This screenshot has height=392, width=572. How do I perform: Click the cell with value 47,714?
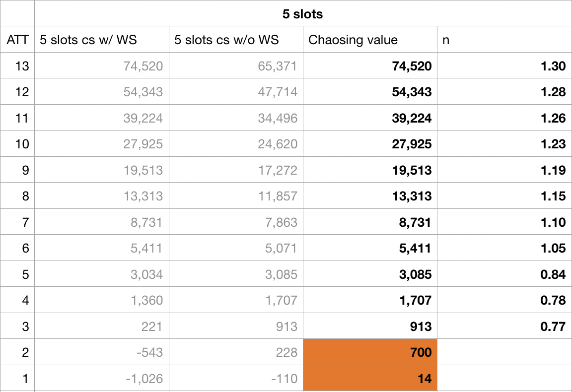click(x=236, y=92)
